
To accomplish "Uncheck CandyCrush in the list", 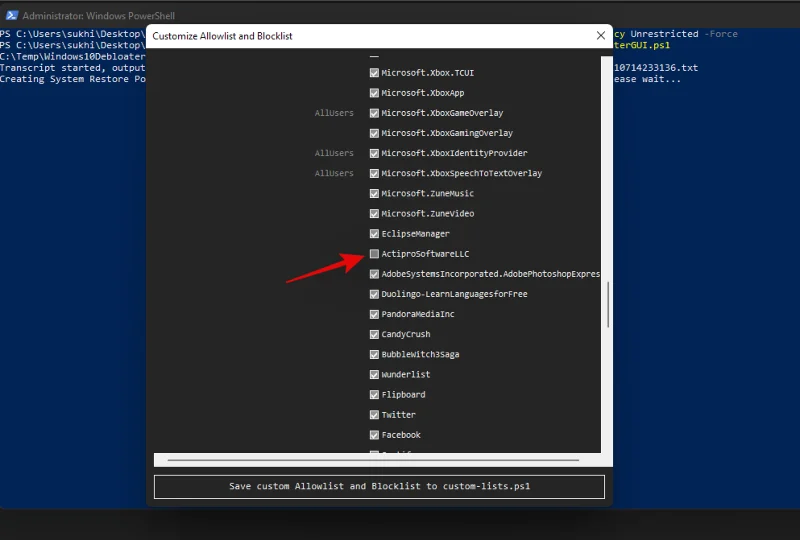I will click(x=374, y=334).
